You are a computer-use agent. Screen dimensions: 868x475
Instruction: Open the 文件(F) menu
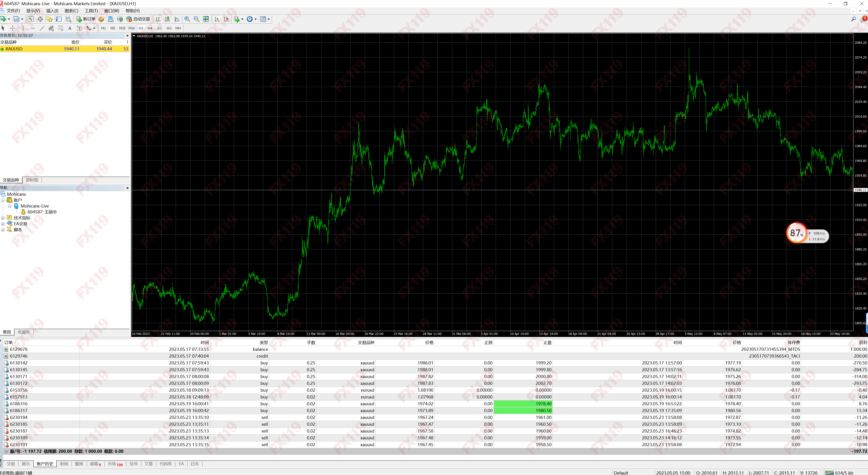13,11
